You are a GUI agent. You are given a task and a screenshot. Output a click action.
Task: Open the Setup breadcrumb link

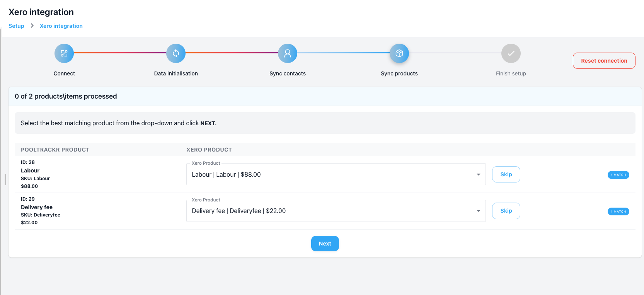click(x=16, y=26)
